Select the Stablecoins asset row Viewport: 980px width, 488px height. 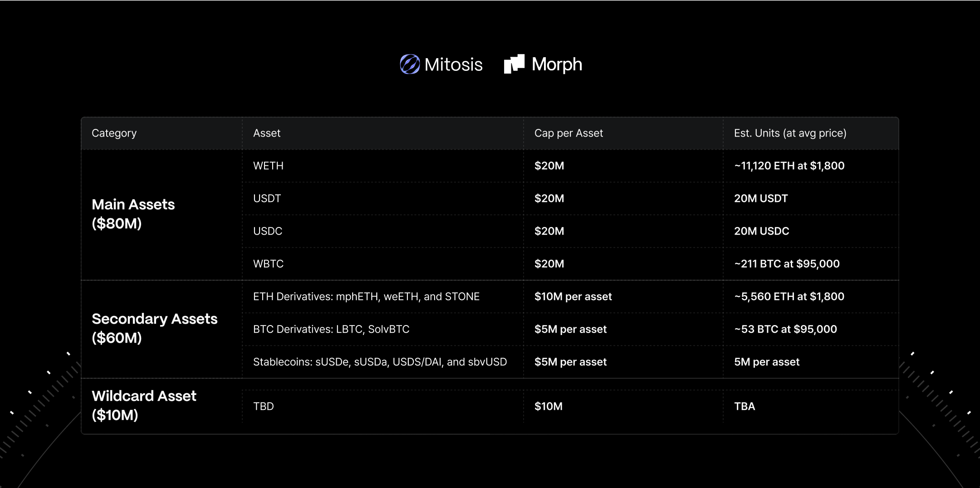coord(570,362)
